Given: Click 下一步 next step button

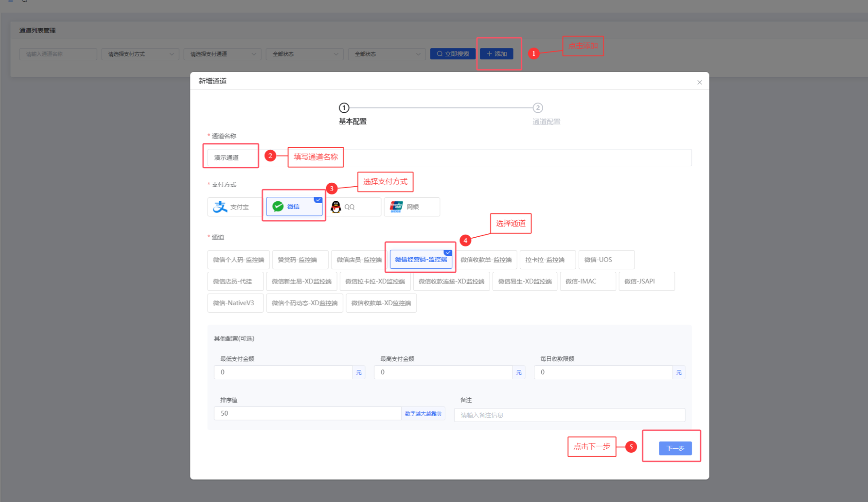Looking at the screenshot, I should (675, 448).
